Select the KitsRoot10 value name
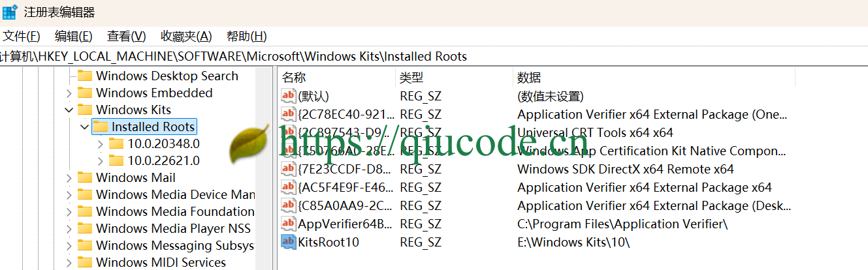This screenshot has width=868, height=270. coord(329,242)
